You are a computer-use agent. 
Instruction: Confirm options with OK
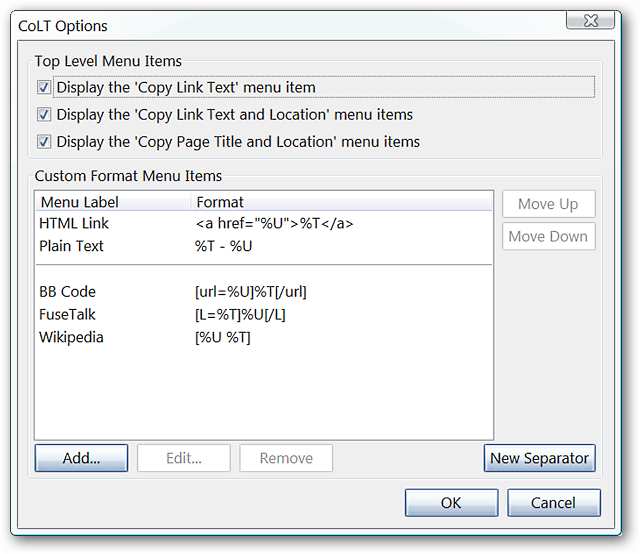tap(451, 503)
